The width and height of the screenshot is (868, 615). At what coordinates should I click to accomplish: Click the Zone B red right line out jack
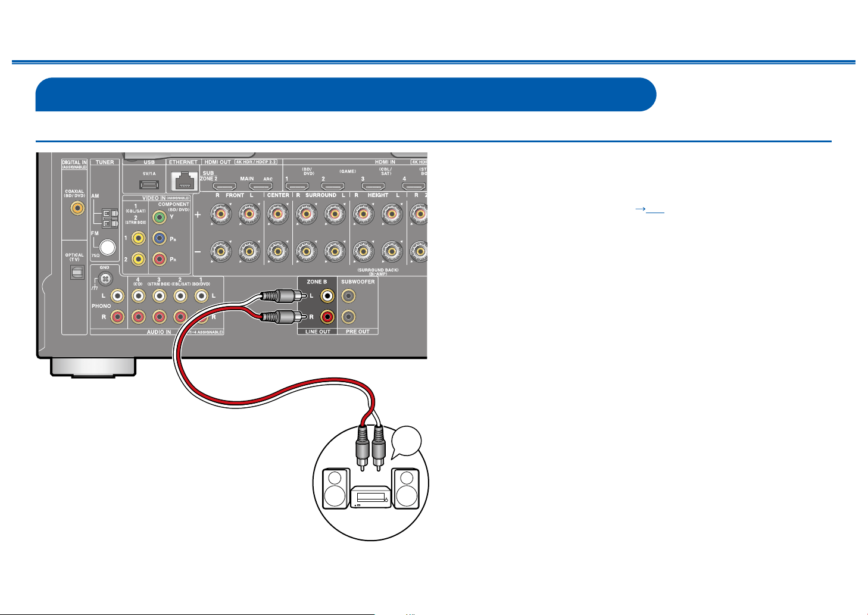327,317
